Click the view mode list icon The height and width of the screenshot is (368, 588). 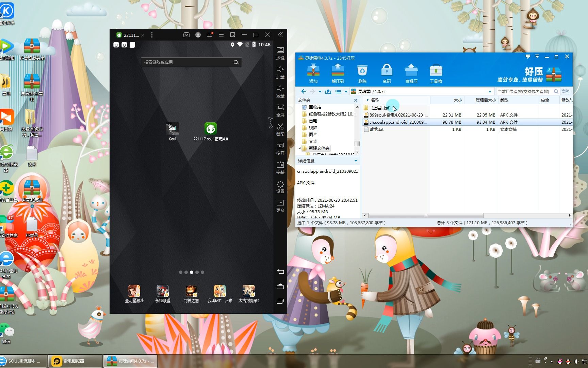point(338,91)
